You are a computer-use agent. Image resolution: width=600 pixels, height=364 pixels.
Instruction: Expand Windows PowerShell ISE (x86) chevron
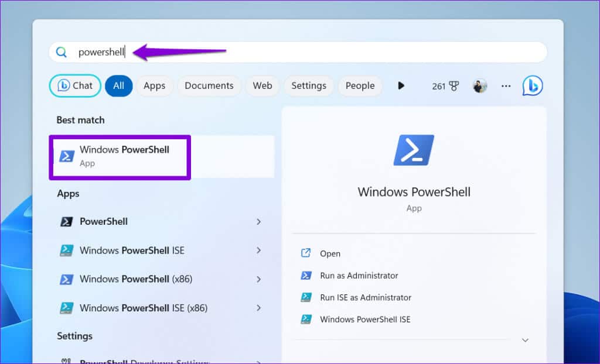[x=258, y=308]
